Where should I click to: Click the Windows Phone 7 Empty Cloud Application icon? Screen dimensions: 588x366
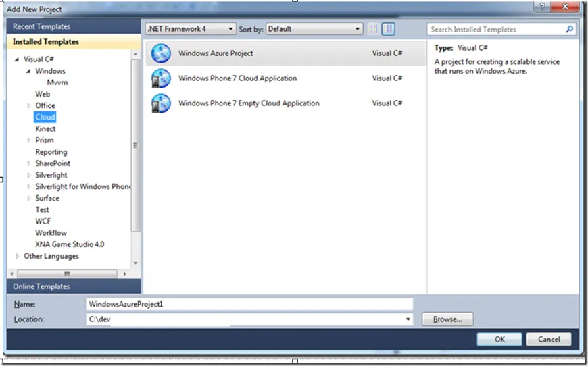click(x=161, y=103)
